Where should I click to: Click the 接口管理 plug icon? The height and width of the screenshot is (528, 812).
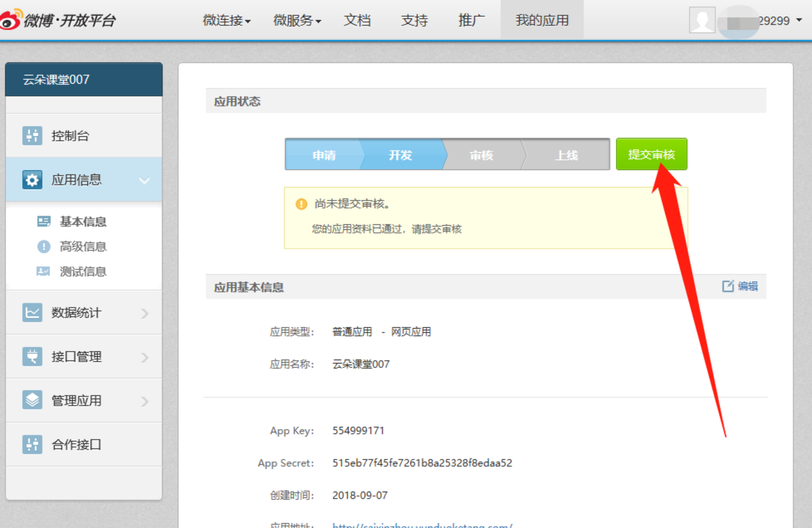pos(32,356)
